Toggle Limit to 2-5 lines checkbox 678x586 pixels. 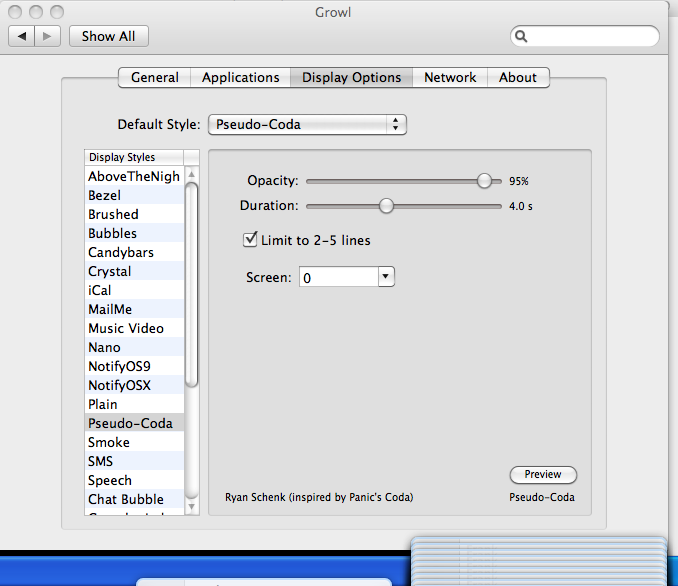(250, 240)
